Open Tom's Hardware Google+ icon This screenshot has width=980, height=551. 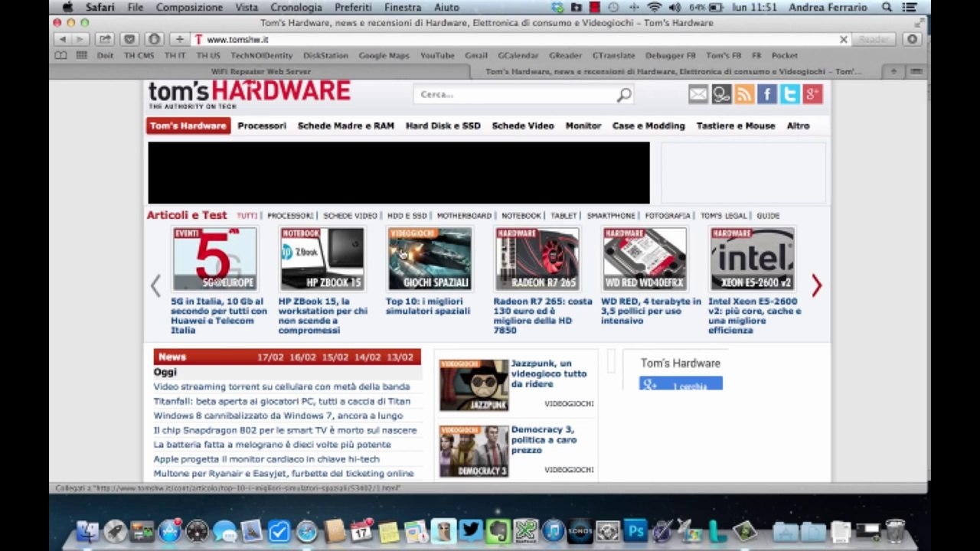tap(813, 94)
